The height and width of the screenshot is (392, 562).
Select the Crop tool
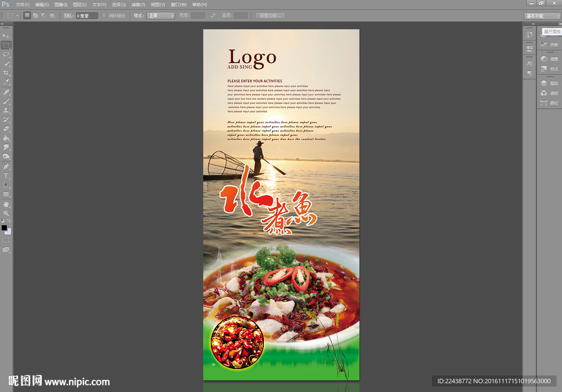(7, 73)
